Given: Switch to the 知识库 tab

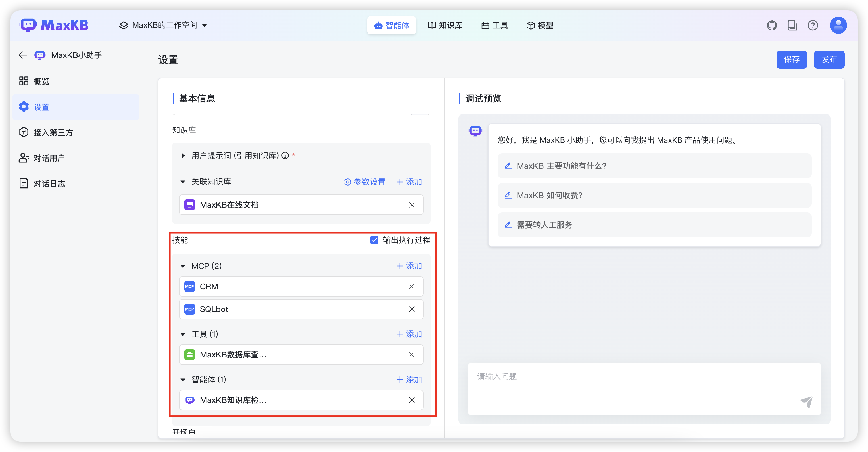Looking at the screenshot, I should coord(445,25).
